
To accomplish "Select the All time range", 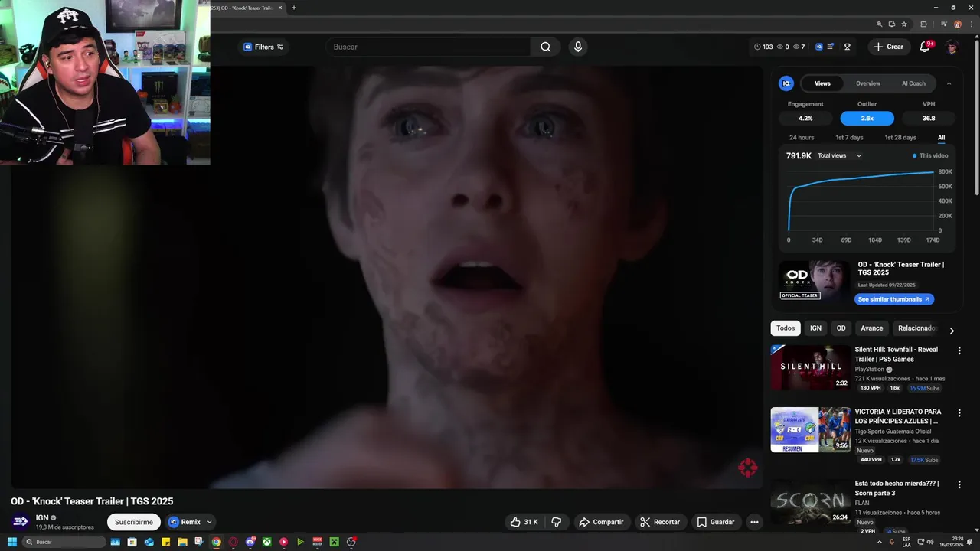I will click(941, 138).
